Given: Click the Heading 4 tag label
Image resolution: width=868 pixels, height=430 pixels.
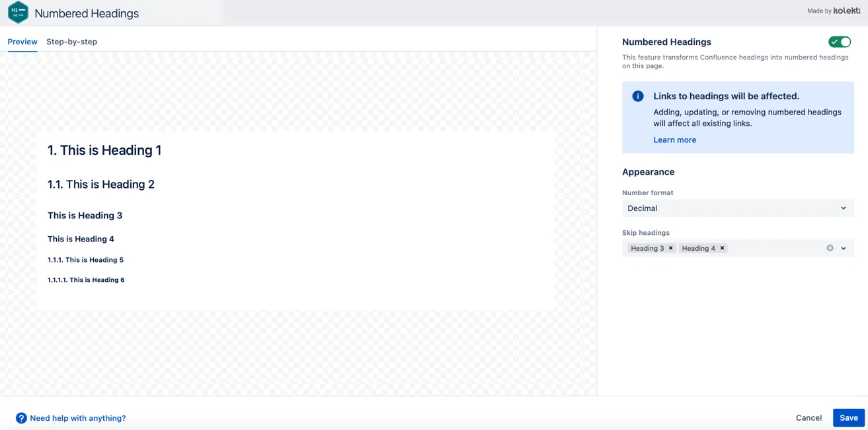Looking at the screenshot, I should click(x=698, y=248).
